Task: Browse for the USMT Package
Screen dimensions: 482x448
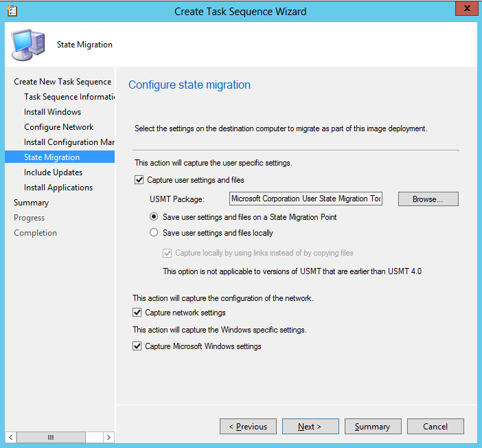Action: coord(428,199)
